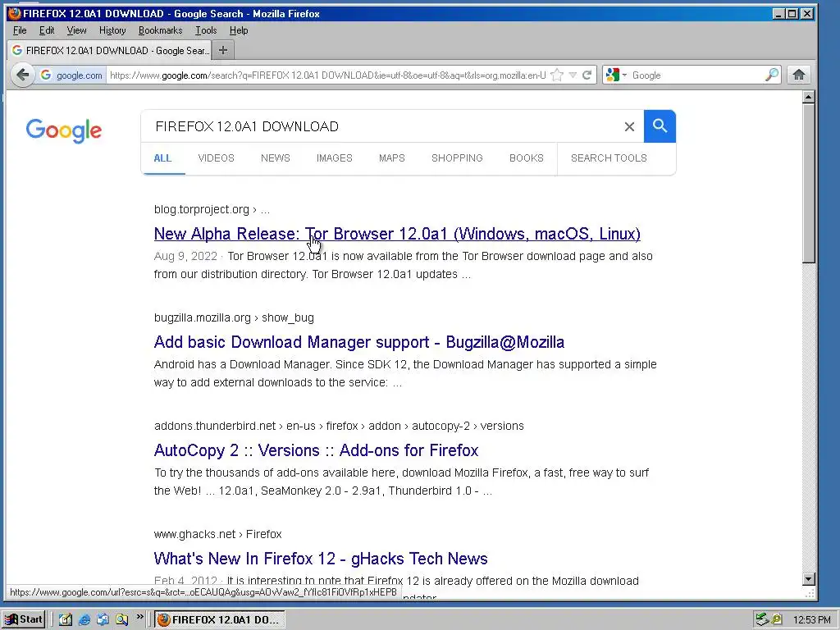Bookmark this page with the star icon

coord(557,75)
